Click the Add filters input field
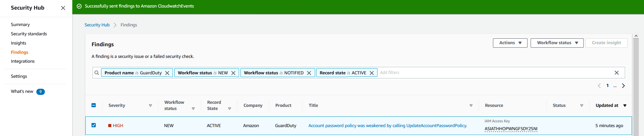Screen dimensions: 644x136 coord(493,73)
